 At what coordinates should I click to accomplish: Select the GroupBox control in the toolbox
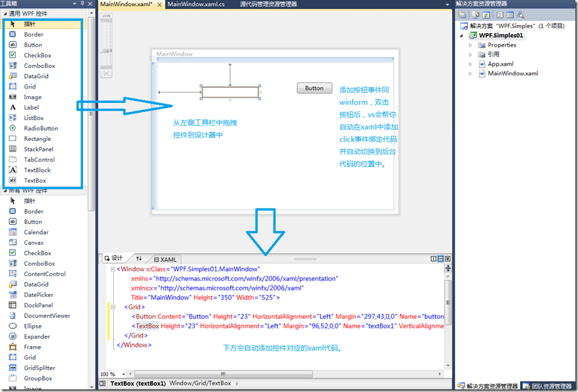point(45,378)
